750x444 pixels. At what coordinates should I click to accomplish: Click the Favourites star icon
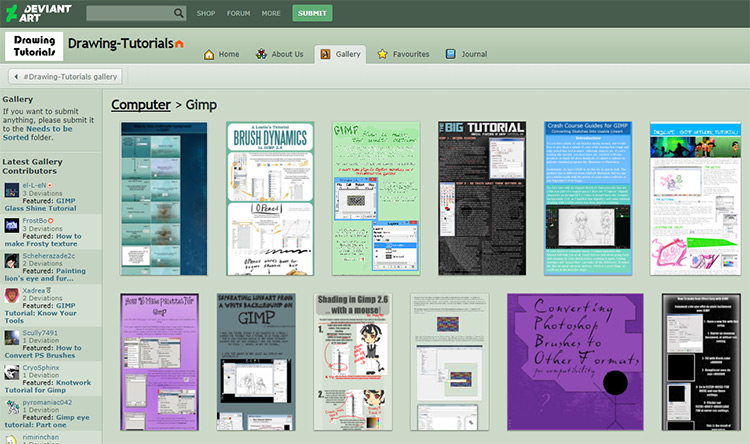pyautogui.click(x=382, y=54)
